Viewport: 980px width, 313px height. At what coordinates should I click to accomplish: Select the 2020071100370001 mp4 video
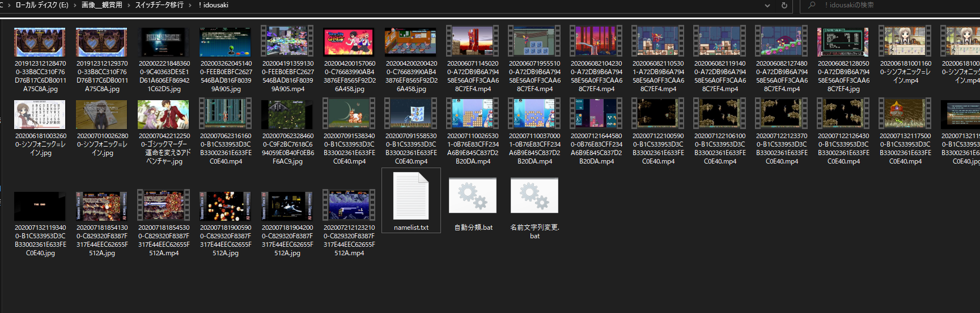534,114
